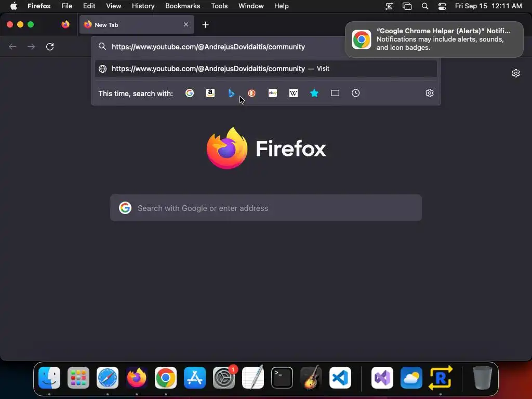
Task: Open the Weather app from the Dock
Action: 411,378
